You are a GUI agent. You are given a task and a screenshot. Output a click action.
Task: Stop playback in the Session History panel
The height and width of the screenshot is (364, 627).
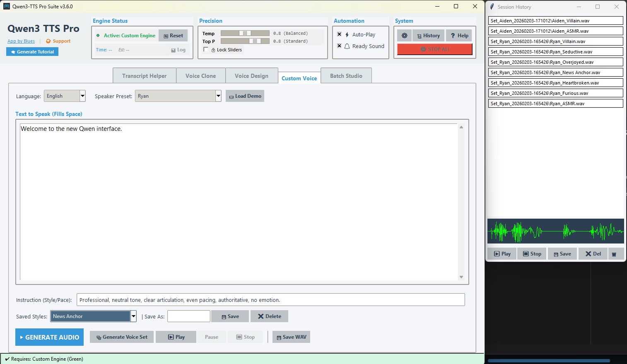[x=532, y=253]
